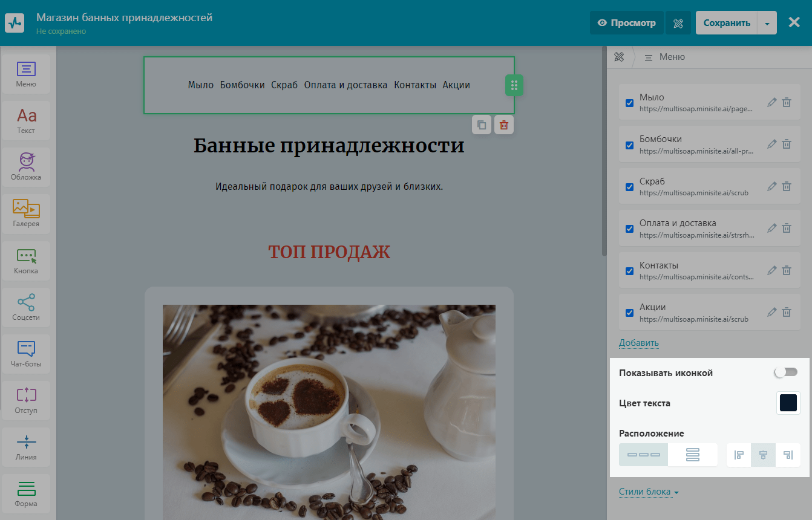Click Контакты in the page menu
The image size is (812, 520).
point(415,85)
